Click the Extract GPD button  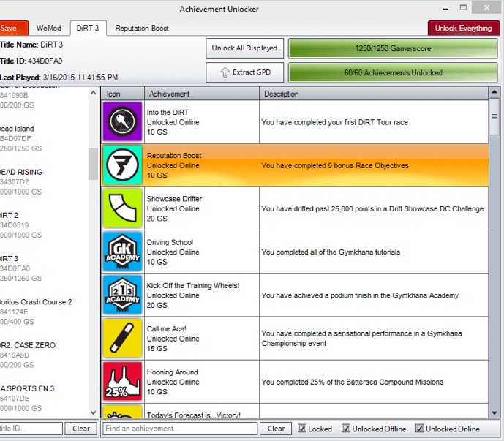click(x=244, y=72)
